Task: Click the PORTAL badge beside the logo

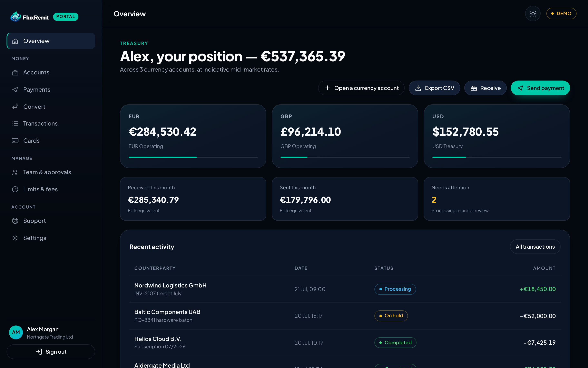Action: (66, 17)
